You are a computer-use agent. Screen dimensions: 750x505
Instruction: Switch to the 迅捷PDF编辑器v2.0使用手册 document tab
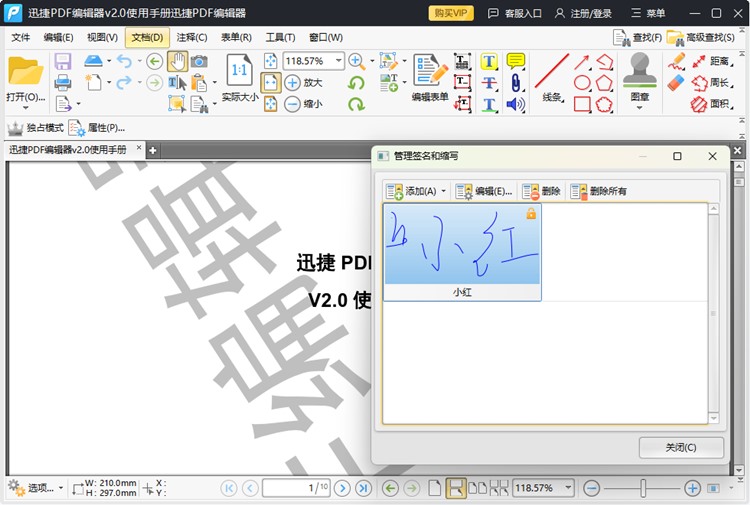point(68,150)
